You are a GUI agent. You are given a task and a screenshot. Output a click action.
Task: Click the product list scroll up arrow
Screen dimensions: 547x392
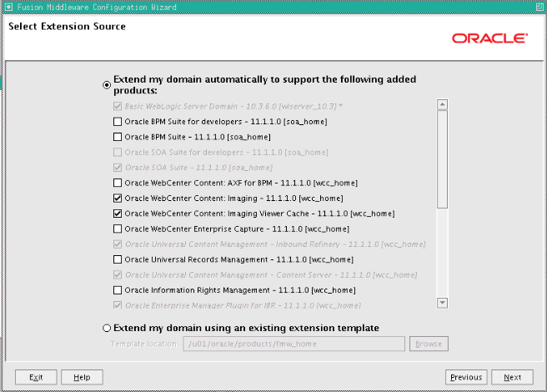(442, 104)
